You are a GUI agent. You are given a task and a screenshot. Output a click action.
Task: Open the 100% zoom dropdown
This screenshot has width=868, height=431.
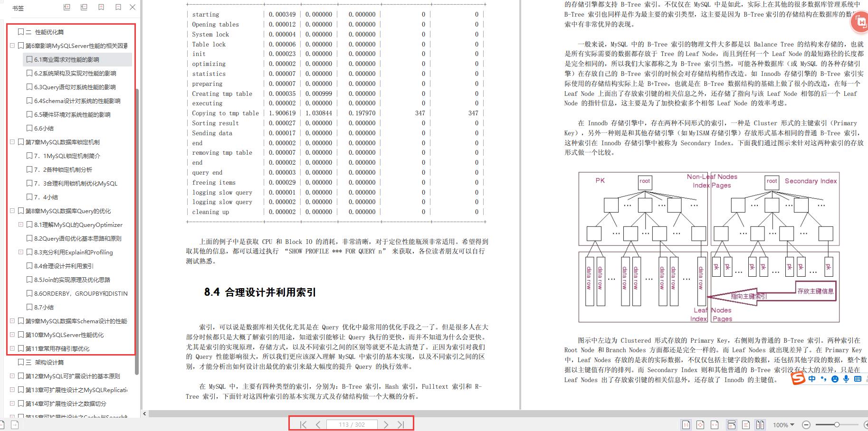783,425
